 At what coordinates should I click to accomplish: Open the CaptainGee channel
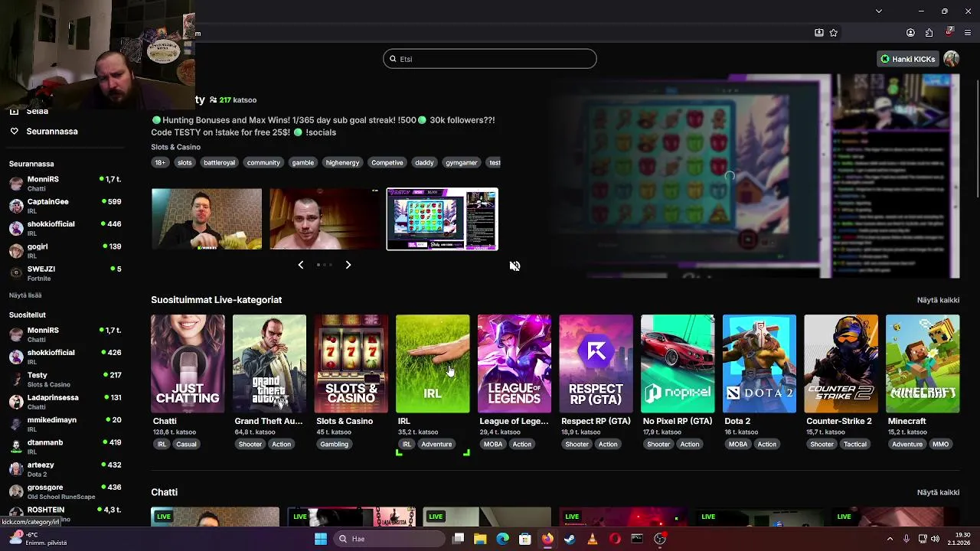(x=64, y=206)
